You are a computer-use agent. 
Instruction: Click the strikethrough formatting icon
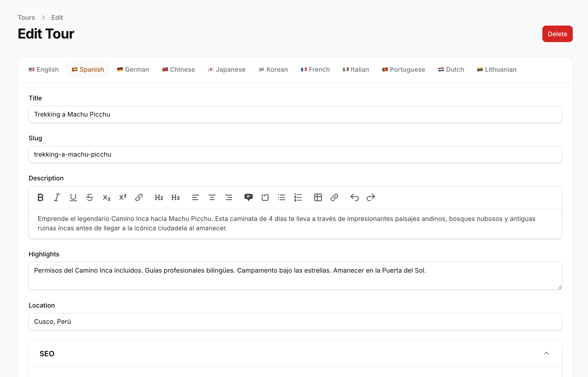(90, 197)
